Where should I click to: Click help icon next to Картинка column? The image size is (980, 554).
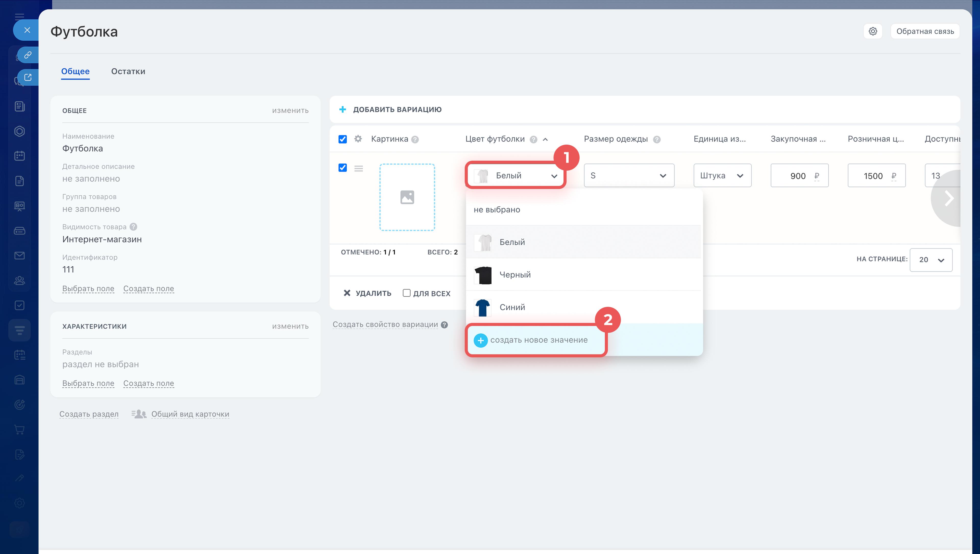(415, 140)
